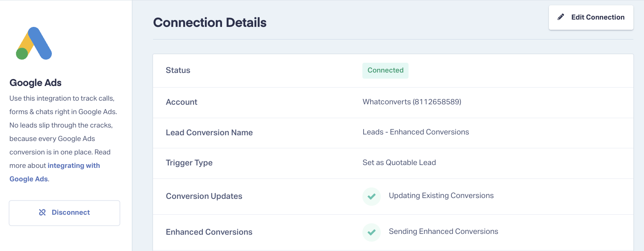Click the Conversion Updates label
The image size is (644, 251).
tap(204, 196)
